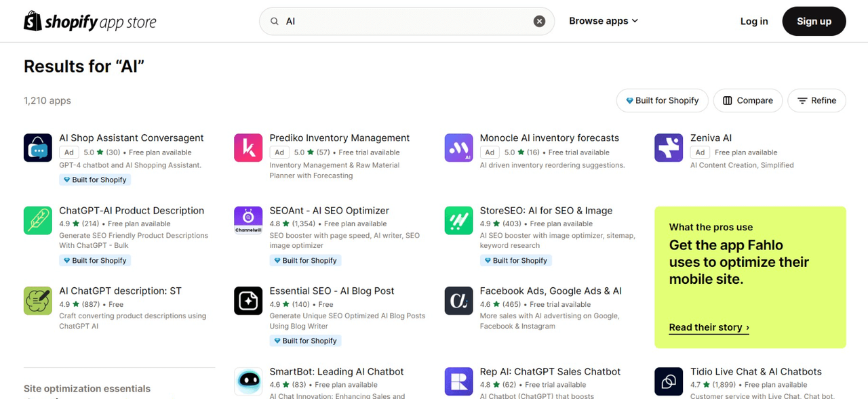This screenshot has height=399, width=868.
Task: Select the Monocle AI inventory forecasts icon
Action: tap(458, 148)
